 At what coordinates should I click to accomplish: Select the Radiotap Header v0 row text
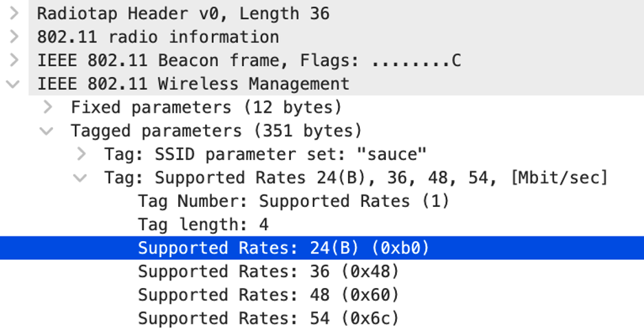point(183,13)
